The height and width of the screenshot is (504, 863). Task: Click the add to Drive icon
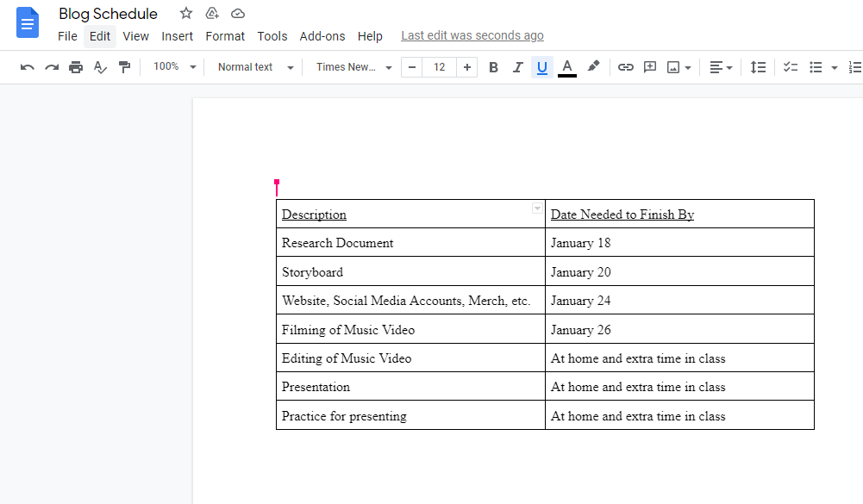pyautogui.click(x=212, y=13)
